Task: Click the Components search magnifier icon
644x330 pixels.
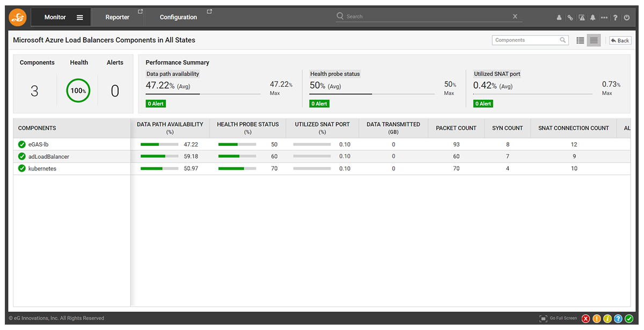Action: point(563,40)
